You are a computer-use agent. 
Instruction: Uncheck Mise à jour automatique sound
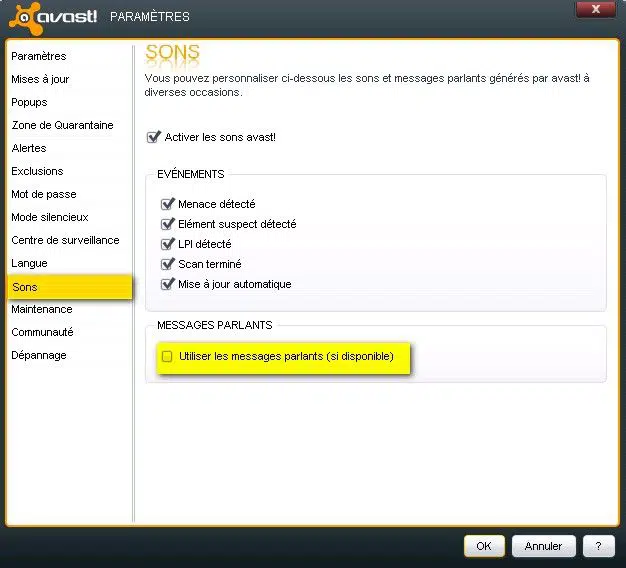click(x=167, y=284)
